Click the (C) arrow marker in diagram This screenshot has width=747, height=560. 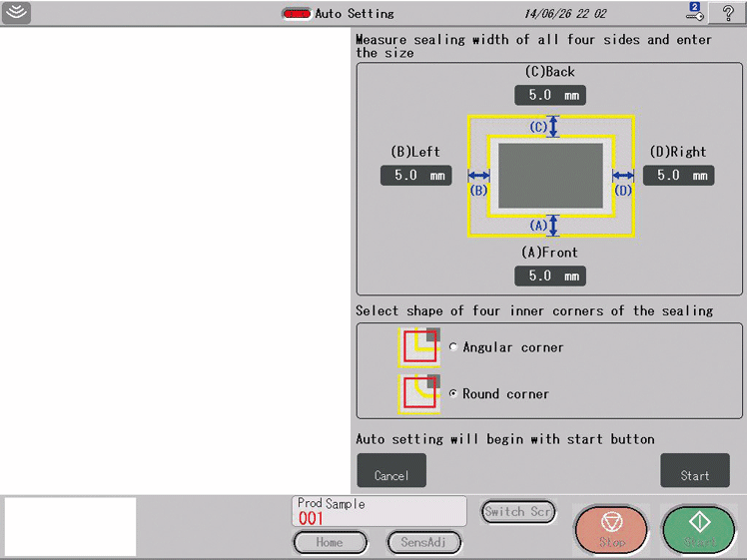coord(552,127)
